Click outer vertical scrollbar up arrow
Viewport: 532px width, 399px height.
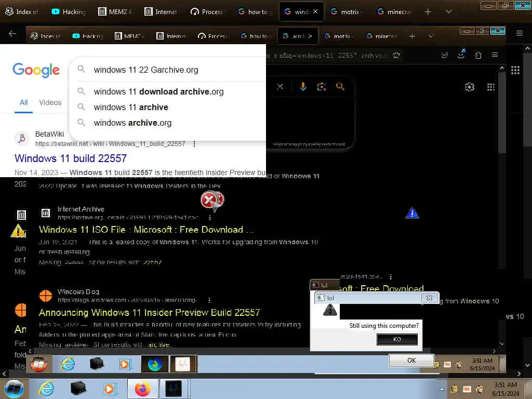click(x=528, y=48)
